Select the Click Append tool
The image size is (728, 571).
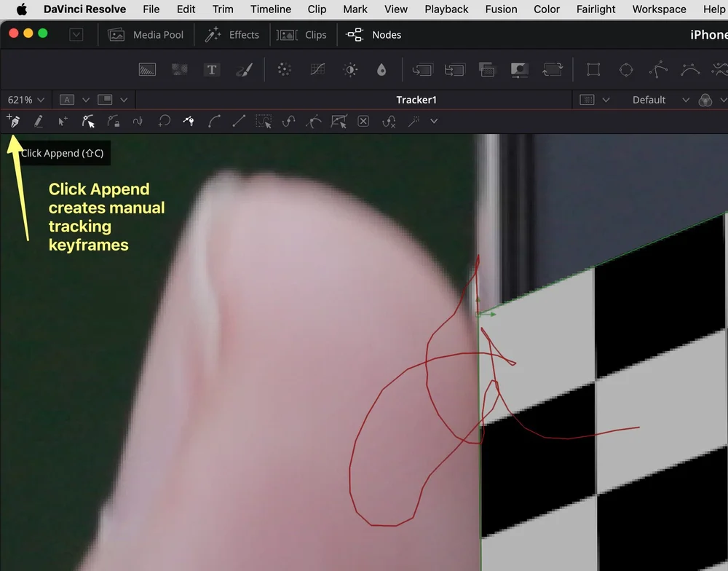click(x=13, y=121)
